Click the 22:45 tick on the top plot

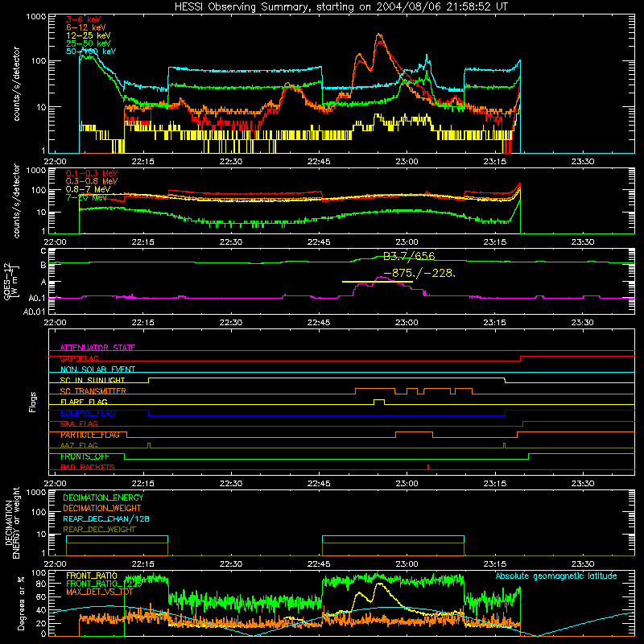319,162
